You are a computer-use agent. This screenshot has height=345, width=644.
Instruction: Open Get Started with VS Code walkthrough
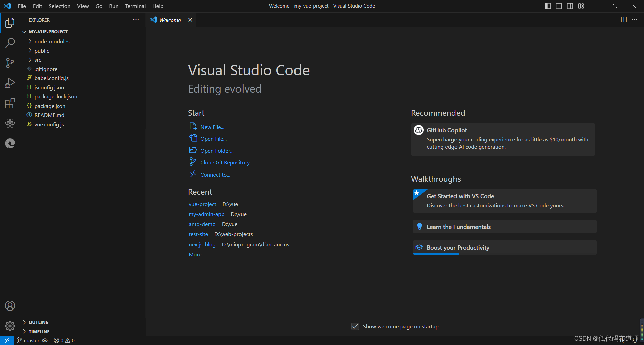click(x=504, y=201)
